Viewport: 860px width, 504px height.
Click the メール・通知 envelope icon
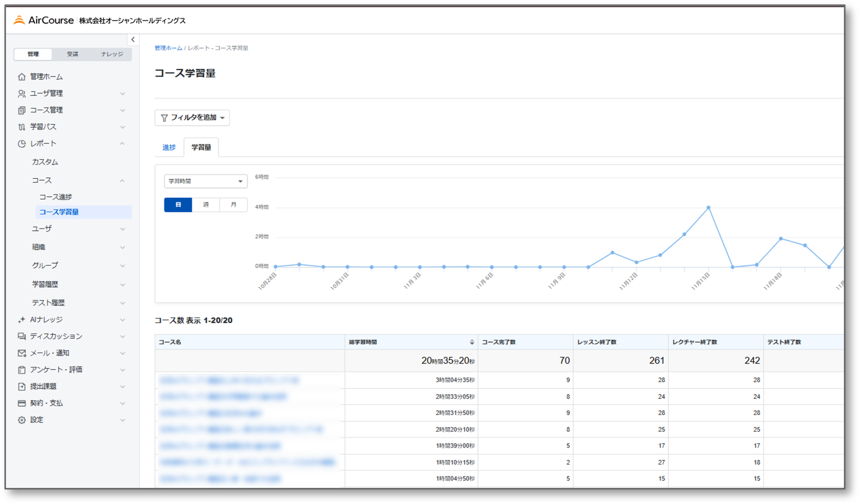point(22,353)
